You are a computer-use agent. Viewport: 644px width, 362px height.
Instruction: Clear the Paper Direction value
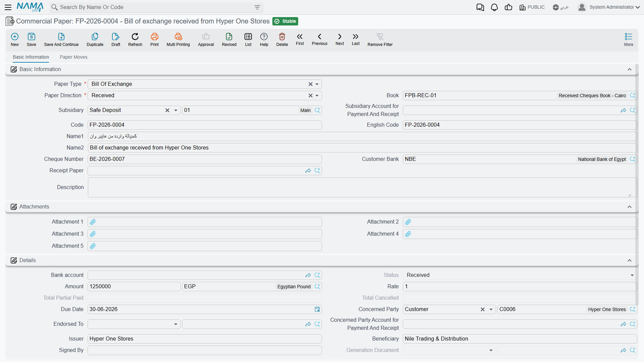(311, 96)
